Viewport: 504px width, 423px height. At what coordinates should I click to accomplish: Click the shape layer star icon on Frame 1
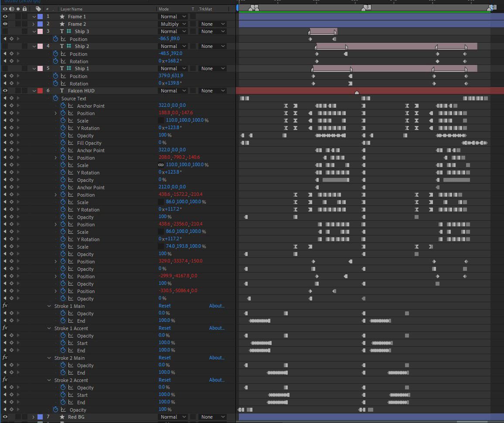[62, 17]
